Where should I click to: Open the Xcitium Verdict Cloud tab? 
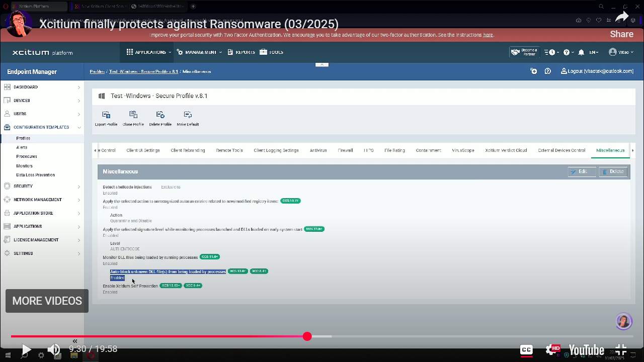pyautogui.click(x=506, y=150)
